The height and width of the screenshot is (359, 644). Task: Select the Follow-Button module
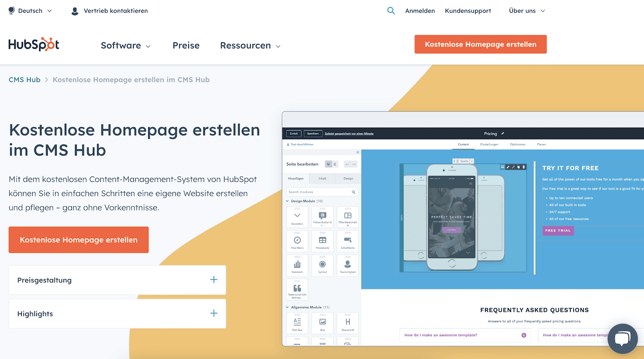click(322, 217)
